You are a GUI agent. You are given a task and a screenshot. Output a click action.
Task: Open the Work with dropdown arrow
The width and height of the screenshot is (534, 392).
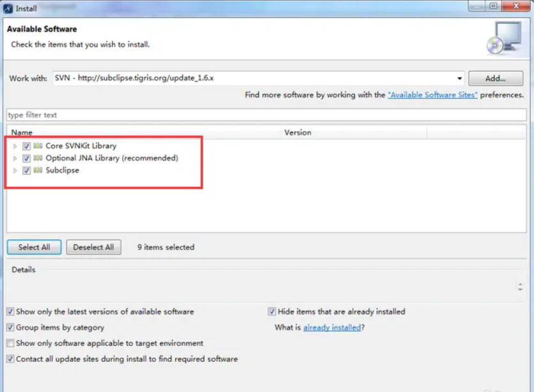(x=459, y=78)
